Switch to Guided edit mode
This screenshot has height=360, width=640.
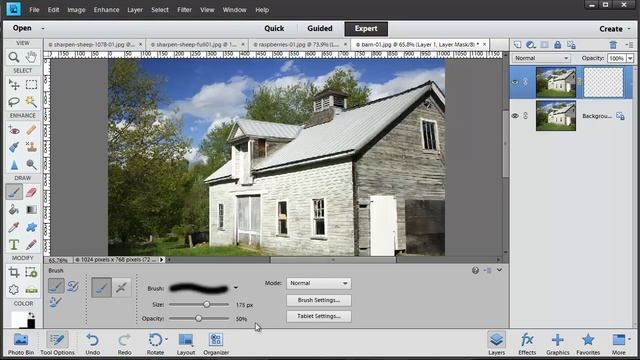tap(320, 29)
